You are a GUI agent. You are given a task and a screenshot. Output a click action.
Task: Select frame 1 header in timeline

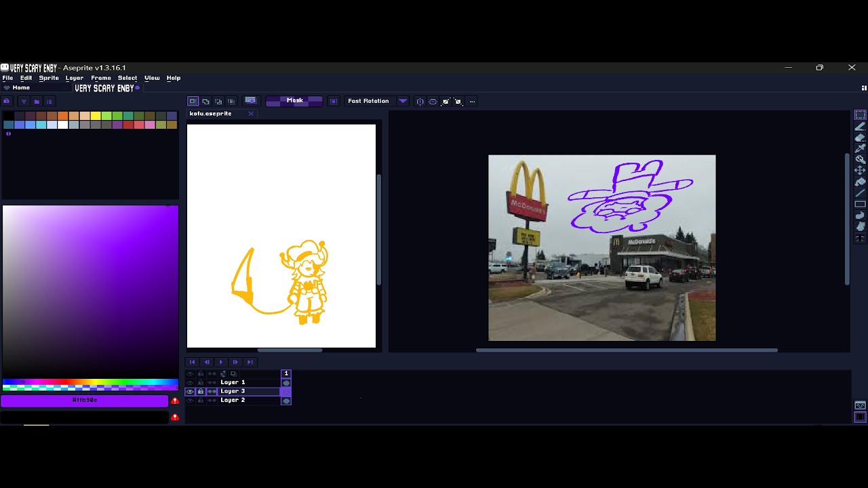[x=286, y=373]
